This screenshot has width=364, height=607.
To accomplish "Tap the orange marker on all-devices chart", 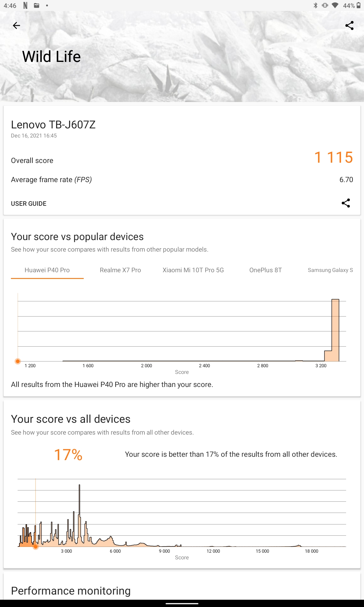I will [35, 547].
